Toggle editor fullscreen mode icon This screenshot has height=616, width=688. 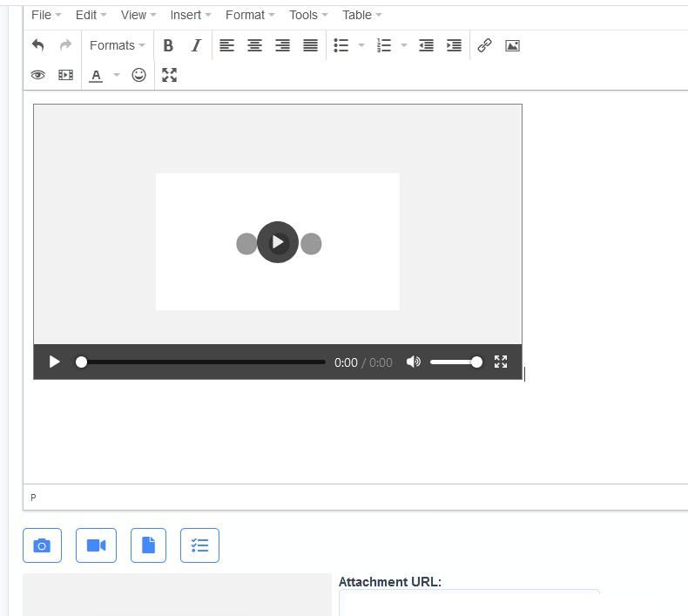(x=170, y=75)
